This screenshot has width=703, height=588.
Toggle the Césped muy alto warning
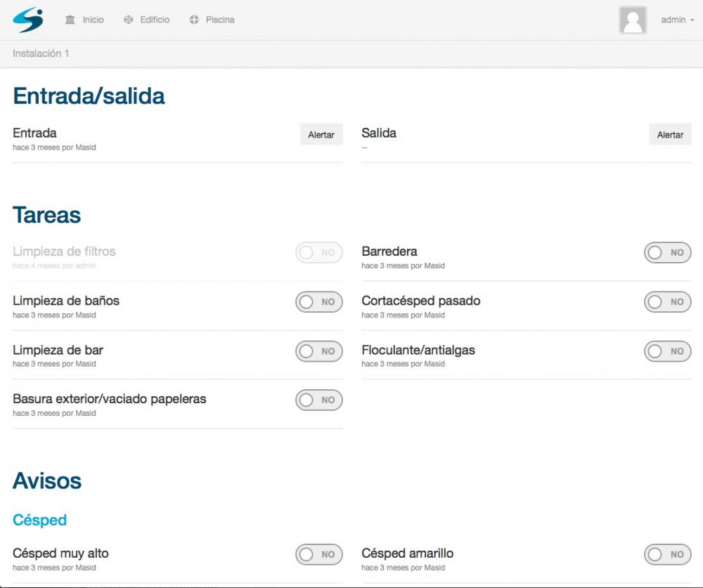point(318,554)
